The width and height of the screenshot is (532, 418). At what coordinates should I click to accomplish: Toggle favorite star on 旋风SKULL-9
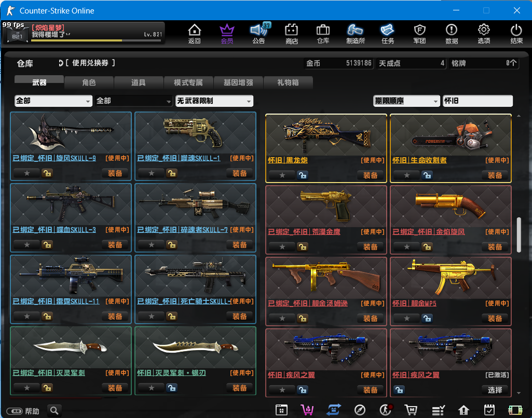click(27, 173)
